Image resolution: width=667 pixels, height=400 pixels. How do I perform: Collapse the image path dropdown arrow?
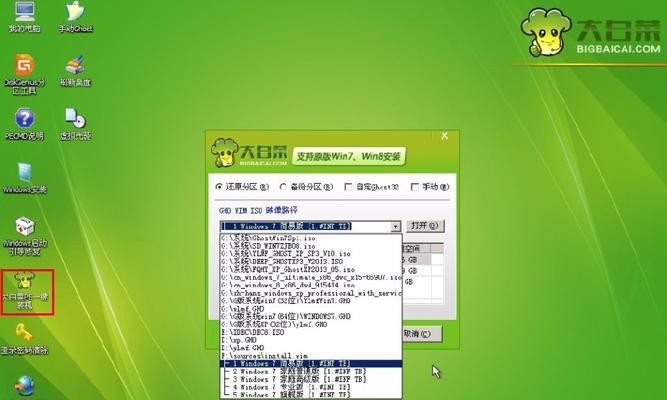coord(396,226)
